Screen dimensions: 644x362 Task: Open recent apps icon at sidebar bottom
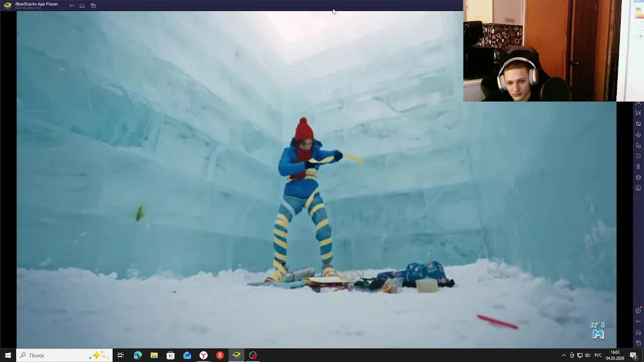click(638, 343)
